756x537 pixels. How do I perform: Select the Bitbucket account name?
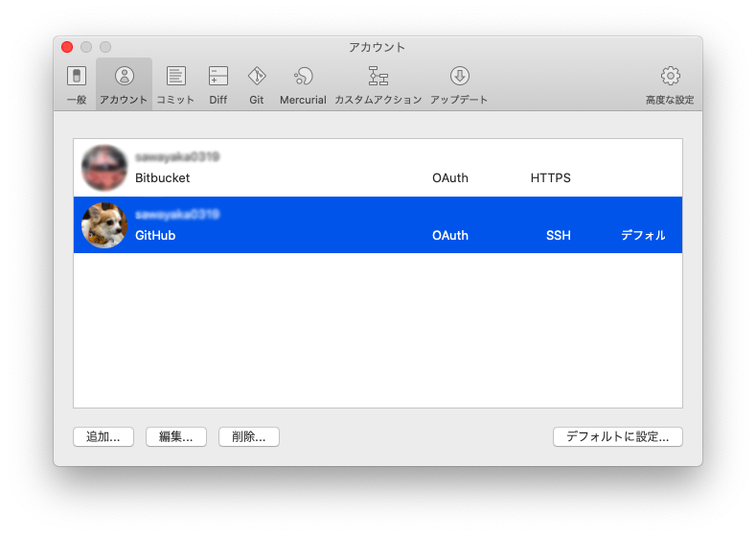coord(163,178)
